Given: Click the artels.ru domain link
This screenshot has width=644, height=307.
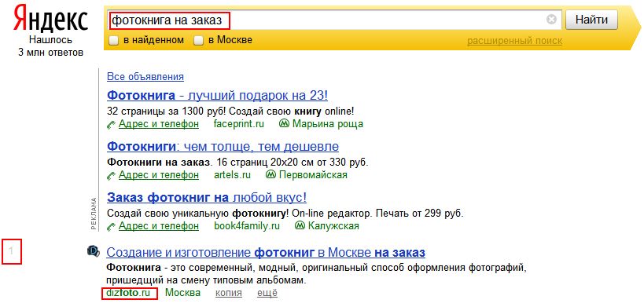Looking at the screenshot, I should [x=232, y=175].
